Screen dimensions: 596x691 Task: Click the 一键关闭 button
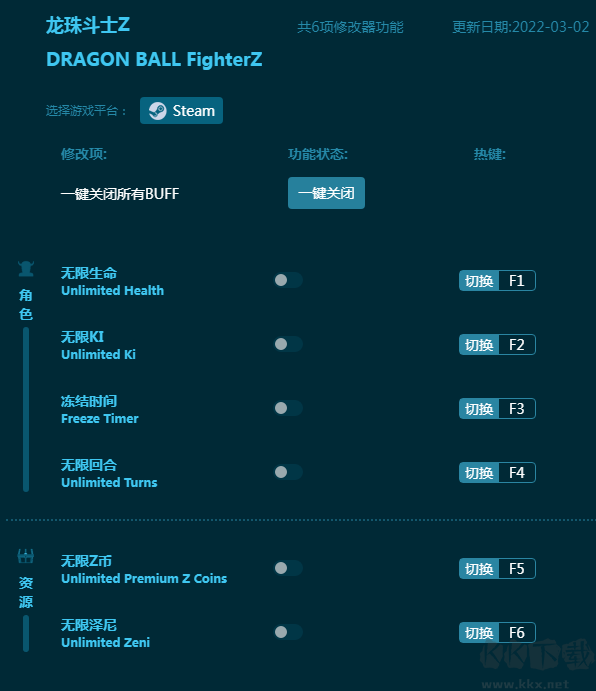(x=326, y=193)
